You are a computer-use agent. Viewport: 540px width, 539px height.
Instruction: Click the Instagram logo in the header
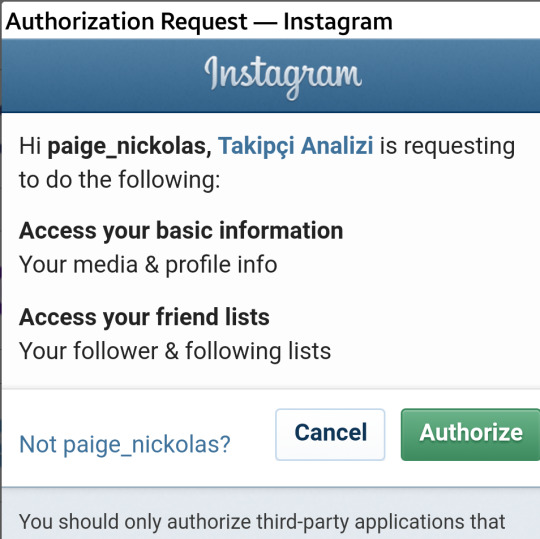(x=283, y=77)
